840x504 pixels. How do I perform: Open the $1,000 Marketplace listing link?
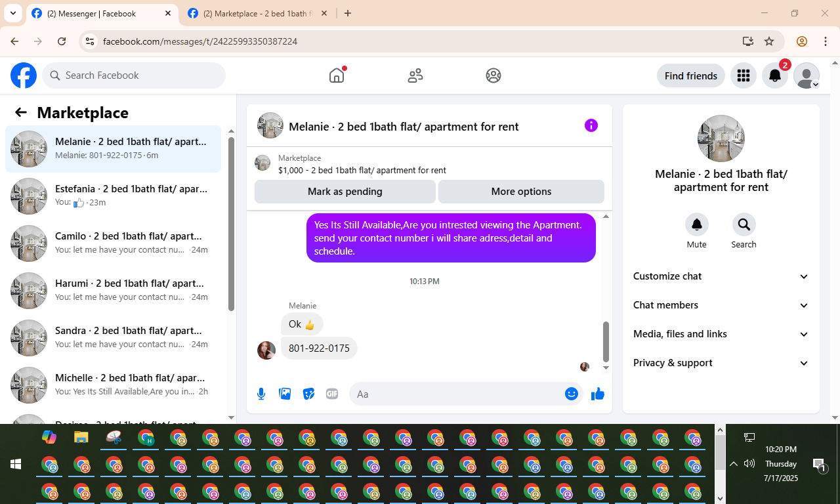(362, 170)
